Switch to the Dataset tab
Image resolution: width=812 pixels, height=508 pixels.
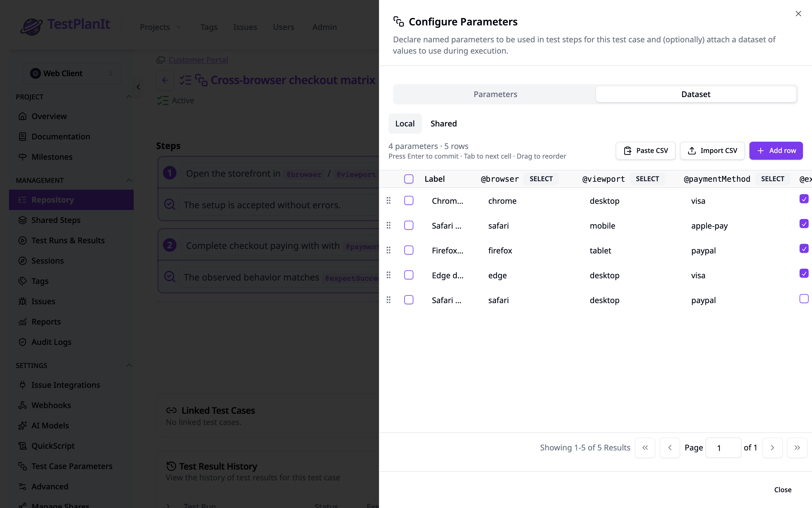tap(696, 95)
